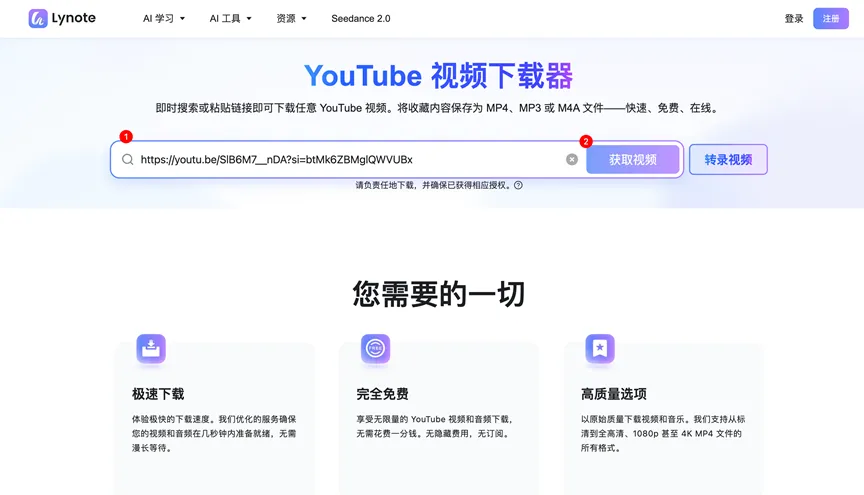Click the 极速下载 card title
The image size is (864, 495).
click(x=158, y=394)
